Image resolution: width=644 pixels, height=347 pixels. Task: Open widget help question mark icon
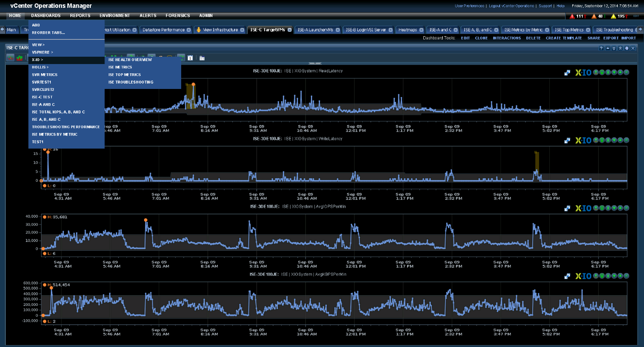click(601, 48)
